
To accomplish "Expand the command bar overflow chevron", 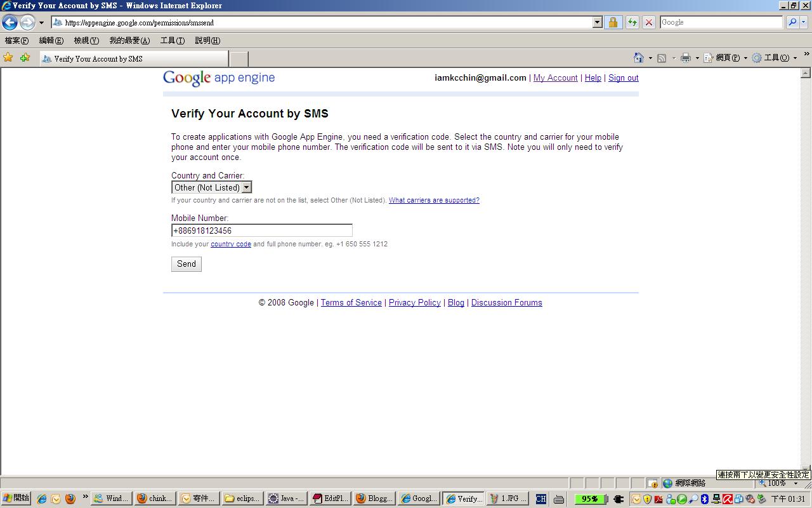I will pyautogui.click(x=806, y=55).
